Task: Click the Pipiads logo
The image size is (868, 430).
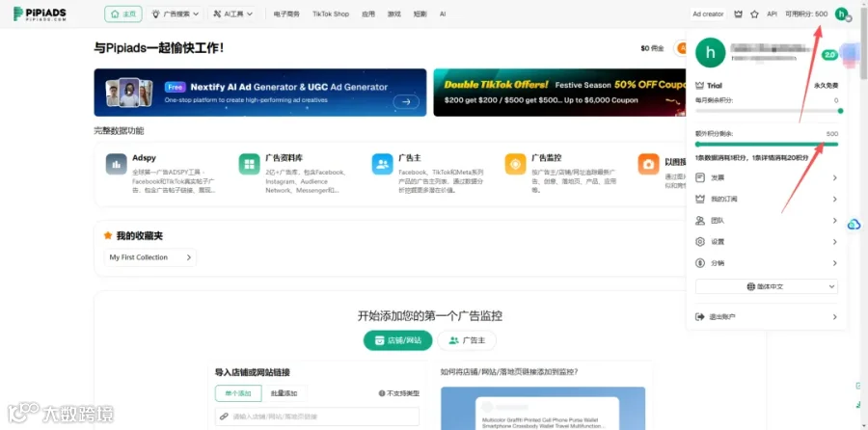Action: (x=40, y=13)
